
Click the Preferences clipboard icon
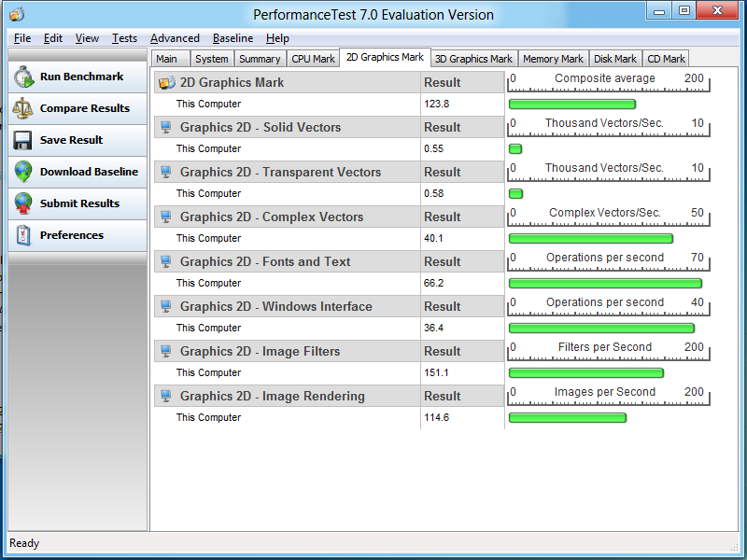point(23,235)
